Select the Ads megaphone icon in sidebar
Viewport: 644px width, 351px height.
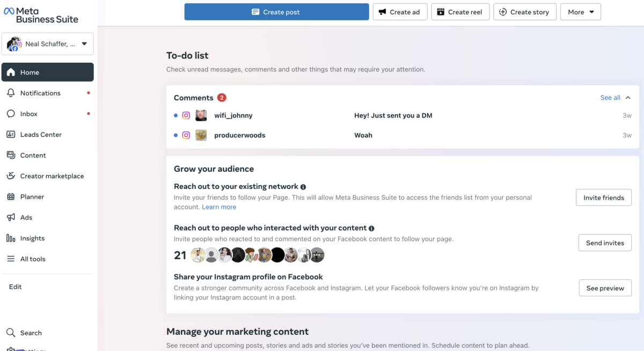(x=11, y=217)
